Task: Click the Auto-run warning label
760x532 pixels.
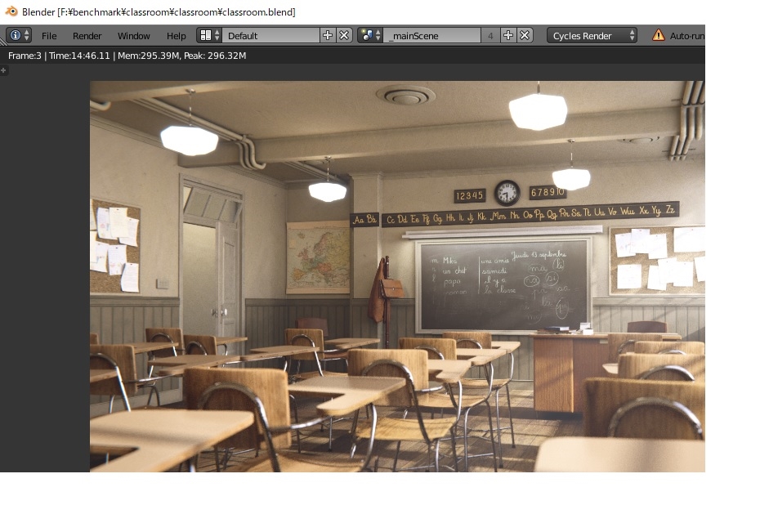Action: click(686, 36)
